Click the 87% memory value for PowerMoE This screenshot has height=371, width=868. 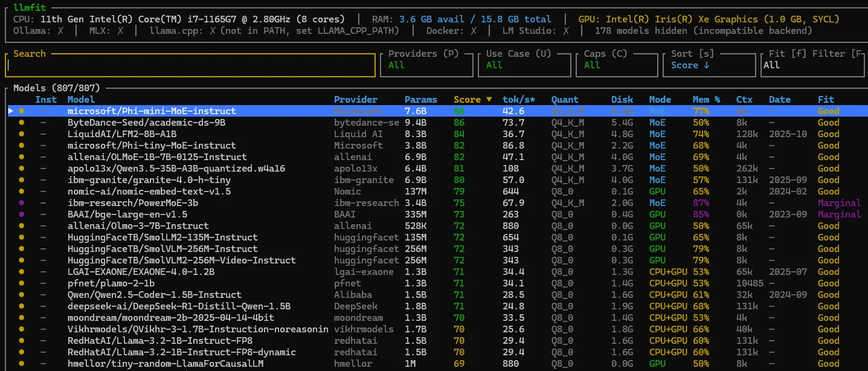(x=701, y=203)
